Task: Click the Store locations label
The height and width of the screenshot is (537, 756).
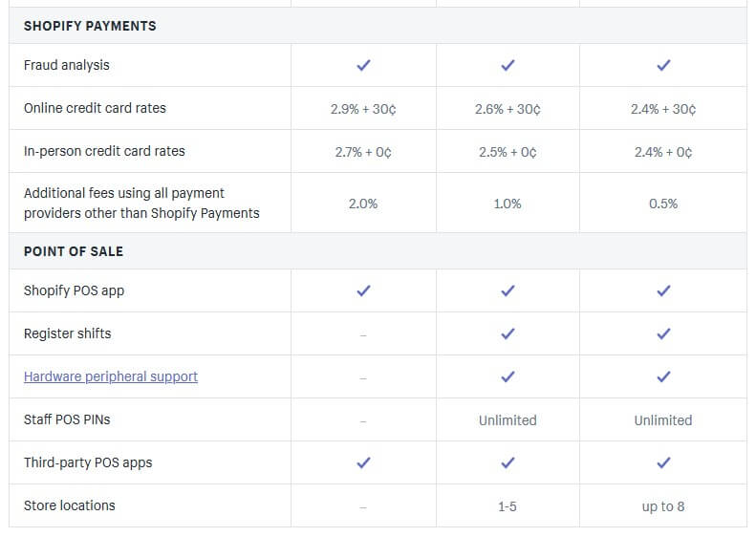Action: [x=70, y=505]
